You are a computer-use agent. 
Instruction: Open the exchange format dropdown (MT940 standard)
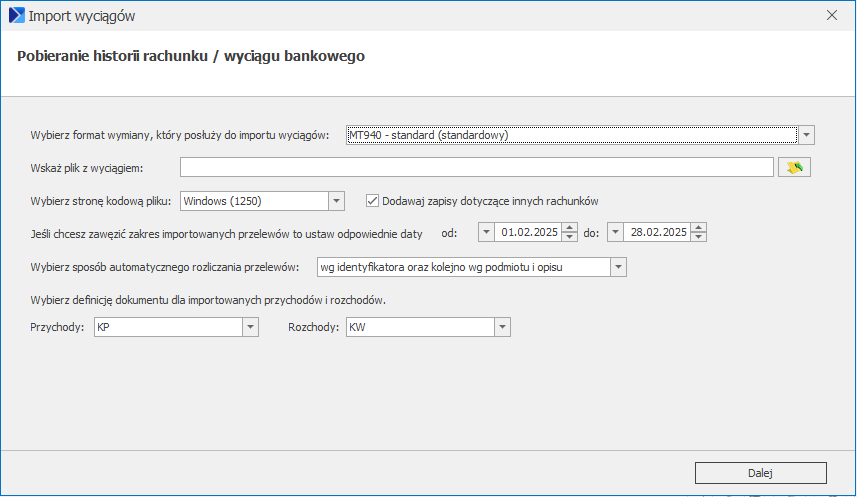(x=807, y=135)
